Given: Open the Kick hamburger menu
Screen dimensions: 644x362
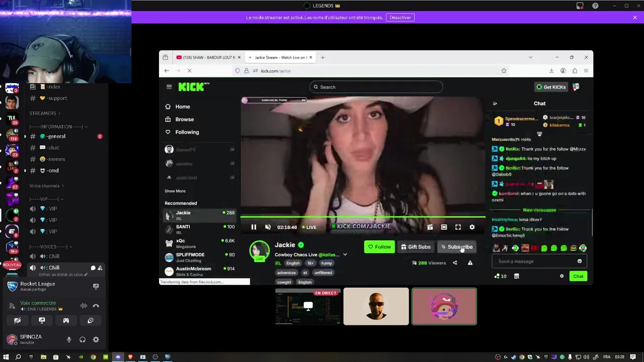Looking at the screenshot, I should (169, 87).
